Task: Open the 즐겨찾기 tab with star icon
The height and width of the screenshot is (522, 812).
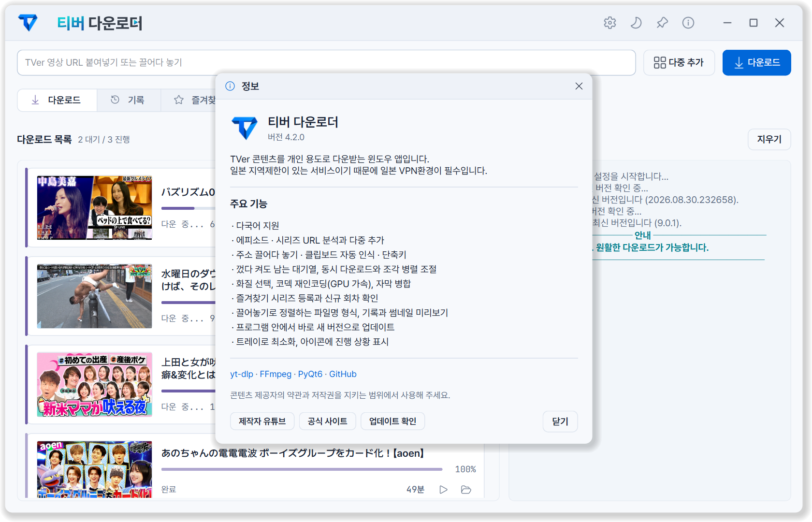Action: tap(194, 100)
